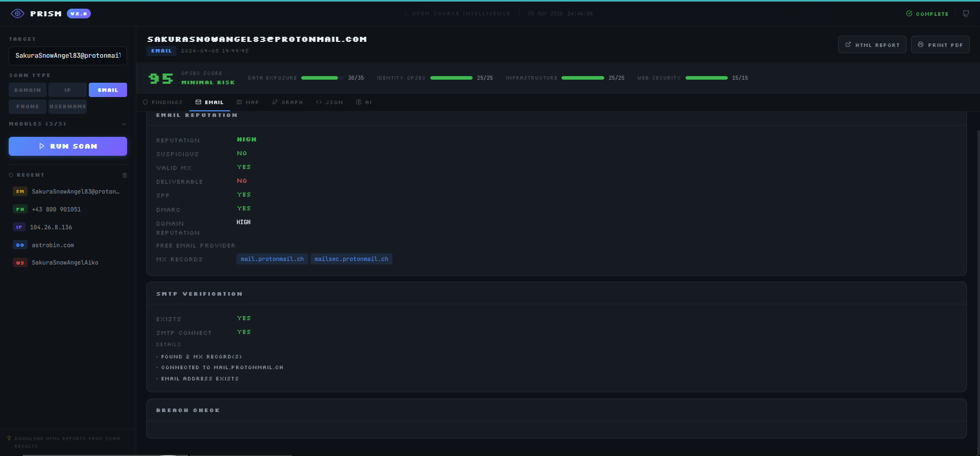Click the green Complete status checkmark icon
The height and width of the screenshot is (456, 980).
click(x=909, y=14)
